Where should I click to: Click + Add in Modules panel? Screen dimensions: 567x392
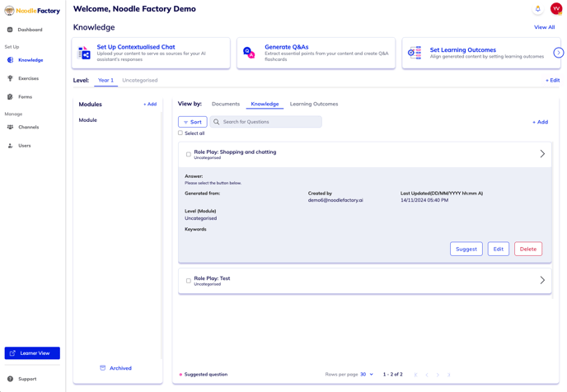tap(150, 104)
